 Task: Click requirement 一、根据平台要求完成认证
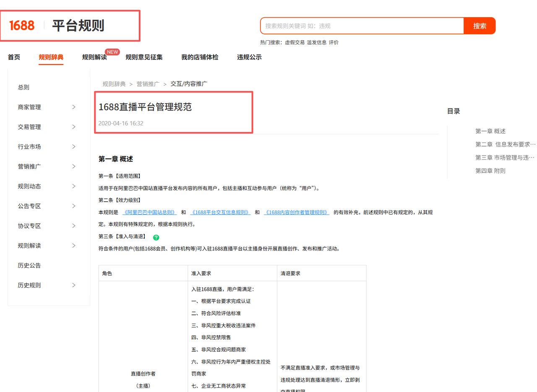tap(221, 301)
